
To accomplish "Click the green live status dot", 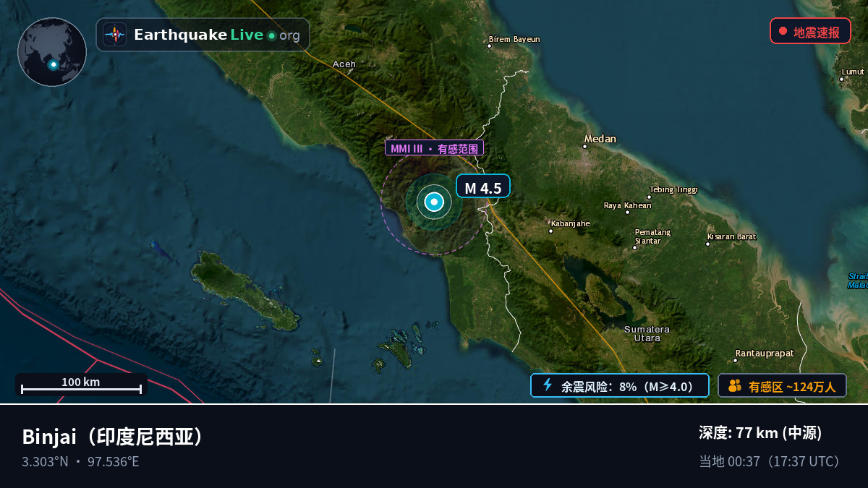I will [271, 35].
